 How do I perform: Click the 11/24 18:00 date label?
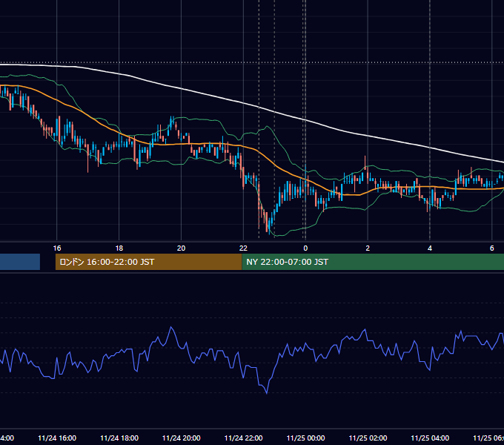click(x=119, y=438)
